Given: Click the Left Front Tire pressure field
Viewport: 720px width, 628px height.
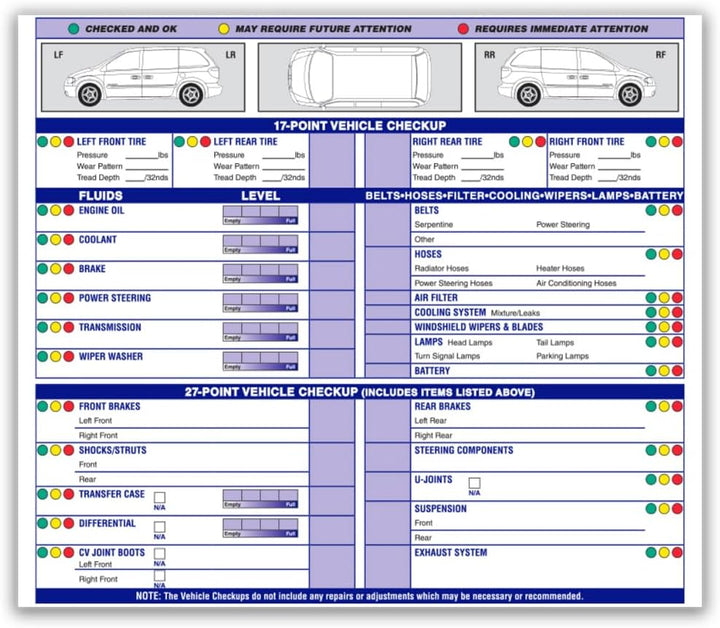Looking at the screenshot, I should pyautogui.click(x=140, y=156).
